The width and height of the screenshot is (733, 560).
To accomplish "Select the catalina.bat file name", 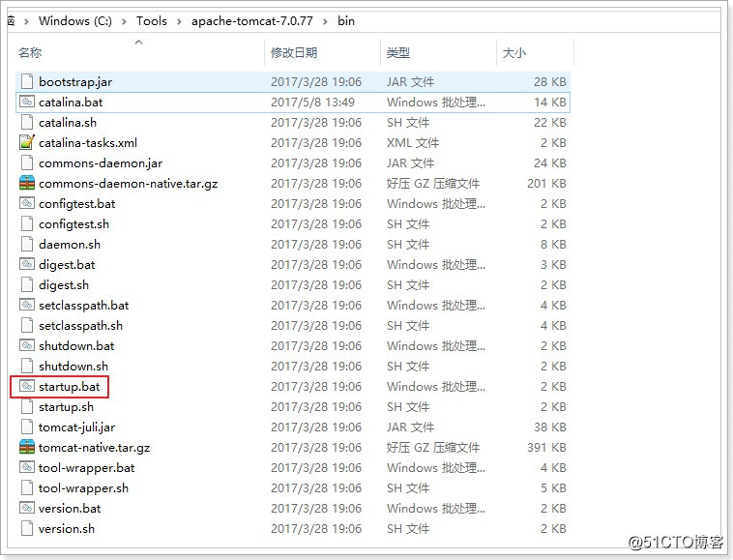I will click(71, 102).
